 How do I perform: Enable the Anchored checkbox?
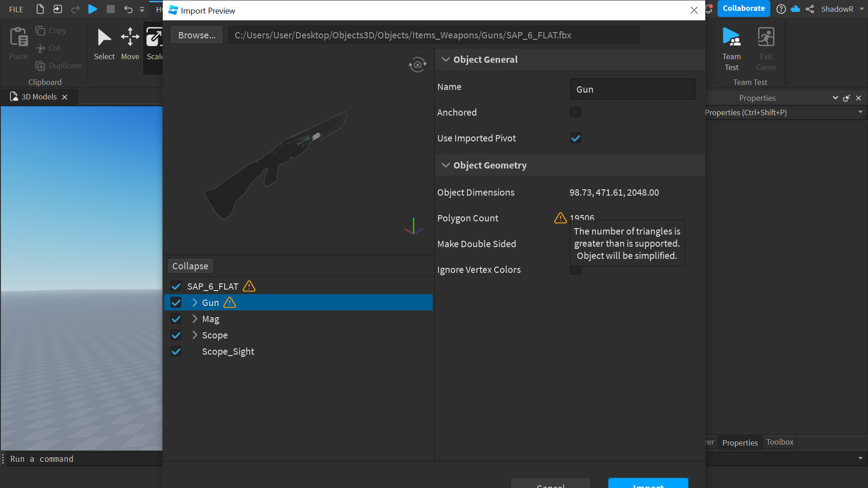click(575, 112)
